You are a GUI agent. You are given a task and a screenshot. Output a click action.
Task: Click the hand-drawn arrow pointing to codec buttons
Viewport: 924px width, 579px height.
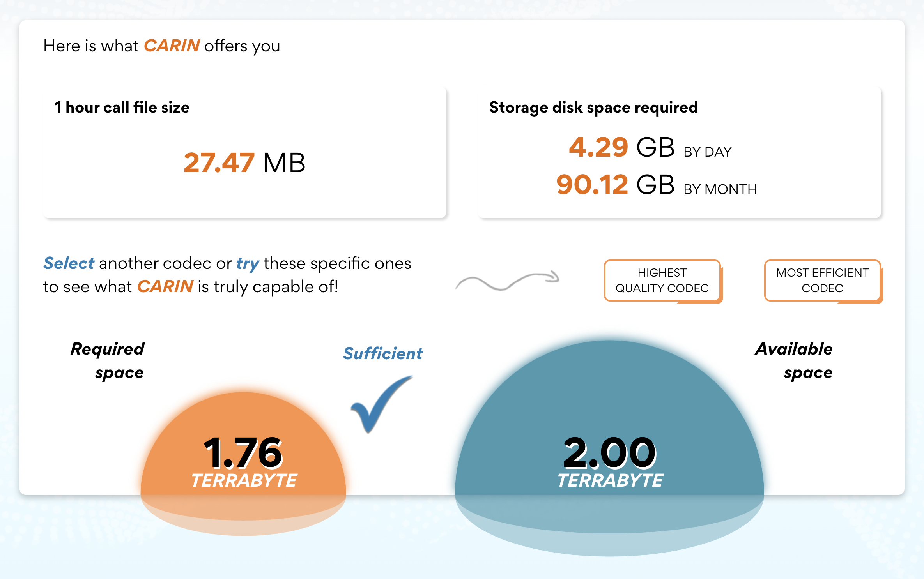[507, 281]
